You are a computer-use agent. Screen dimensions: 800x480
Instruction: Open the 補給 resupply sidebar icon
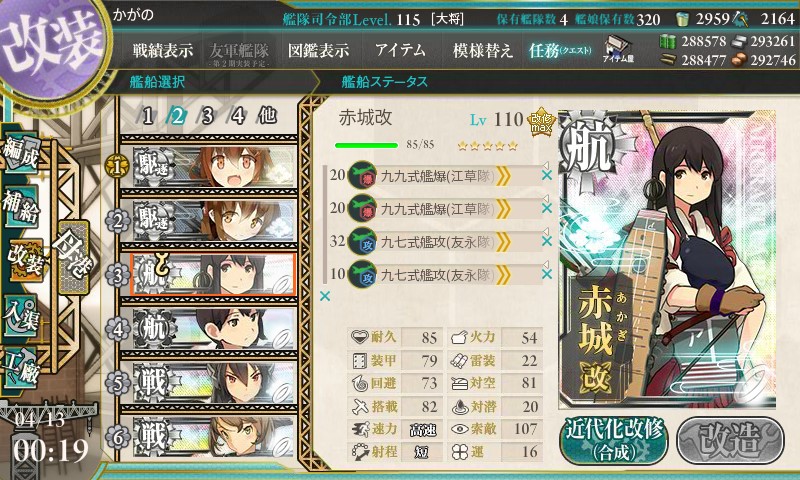point(21,205)
